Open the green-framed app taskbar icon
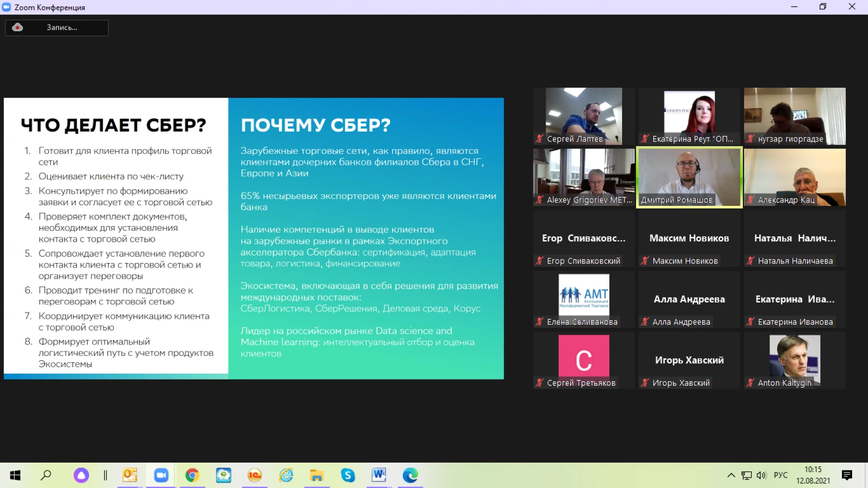Screen dimensions: 868x488 click(223, 475)
